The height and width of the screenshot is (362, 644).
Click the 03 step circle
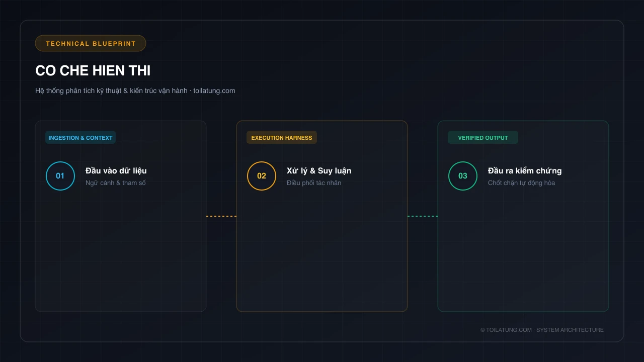pos(463,176)
